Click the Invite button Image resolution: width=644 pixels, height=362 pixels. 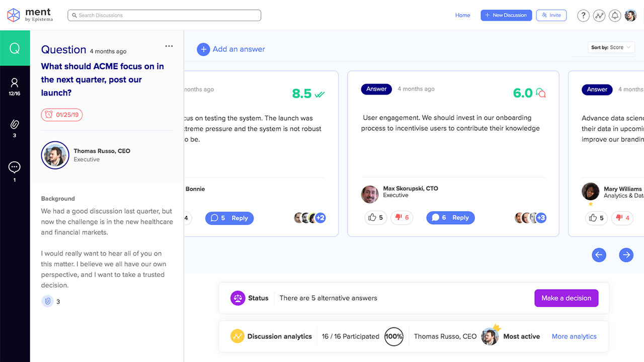[551, 15]
